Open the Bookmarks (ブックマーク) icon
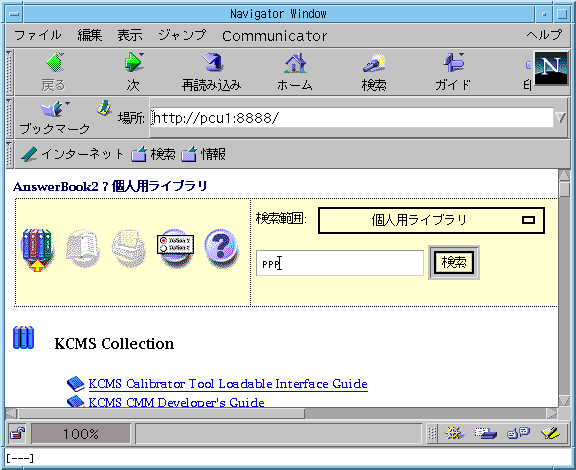 (x=54, y=109)
